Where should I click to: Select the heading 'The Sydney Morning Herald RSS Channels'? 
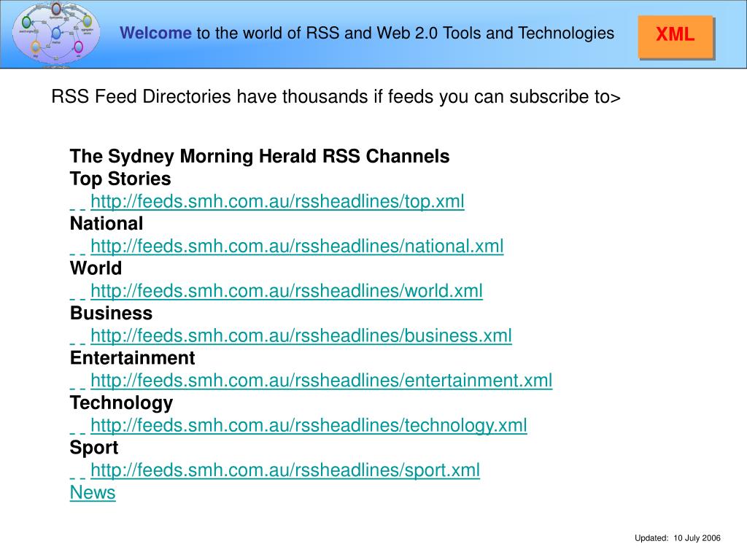260,157
